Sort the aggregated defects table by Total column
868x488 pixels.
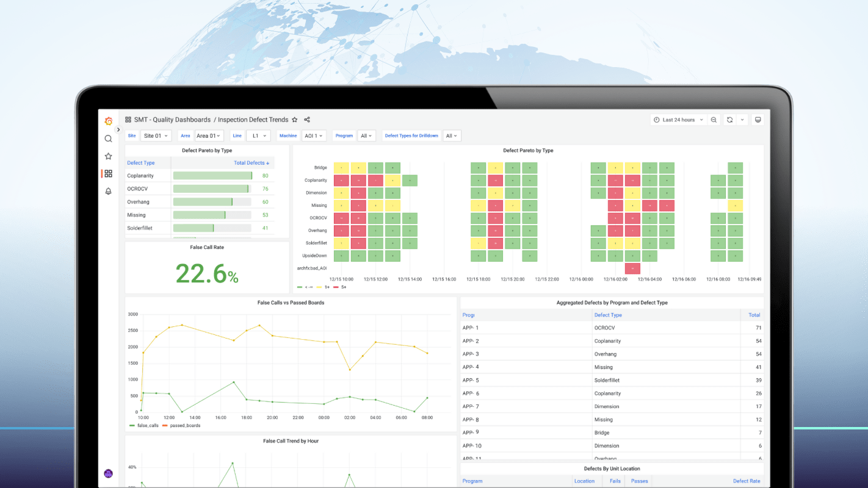[754, 315]
